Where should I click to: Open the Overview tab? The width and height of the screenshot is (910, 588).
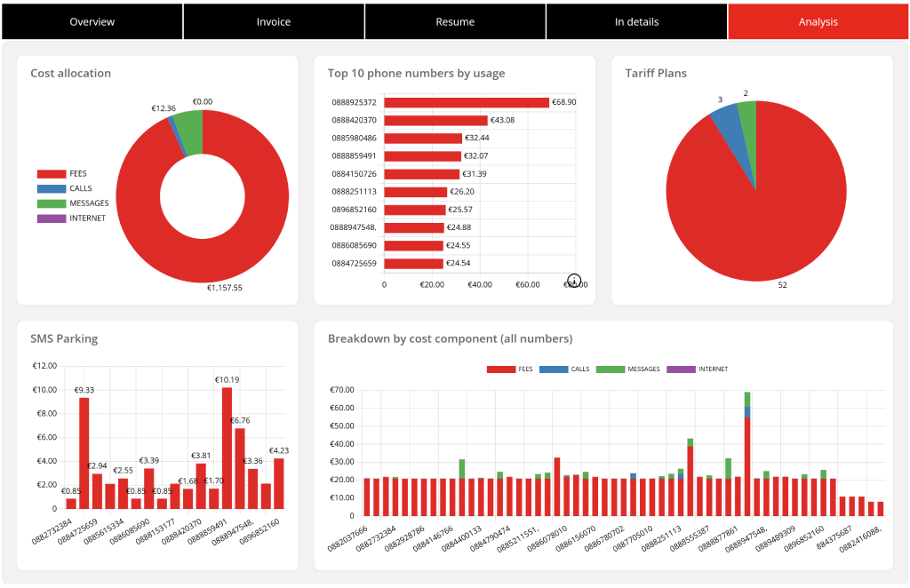coord(92,21)
